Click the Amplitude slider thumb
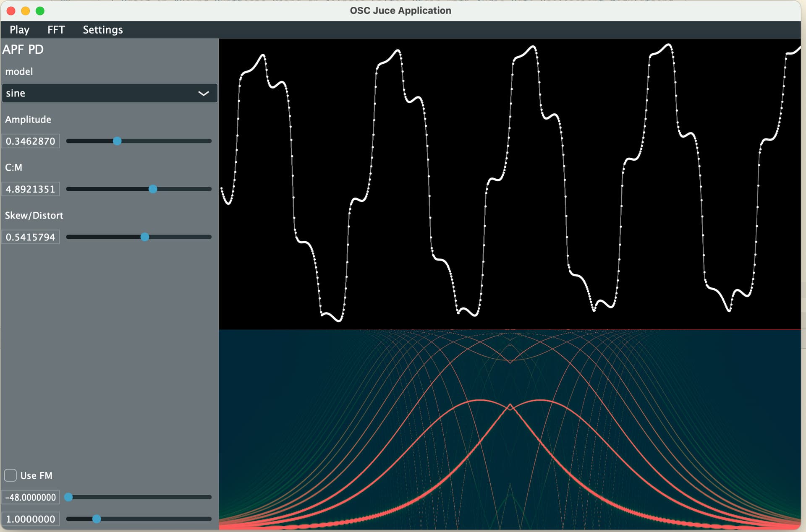The height and width of the screenshot is (532, 806). tap(117, 141)
